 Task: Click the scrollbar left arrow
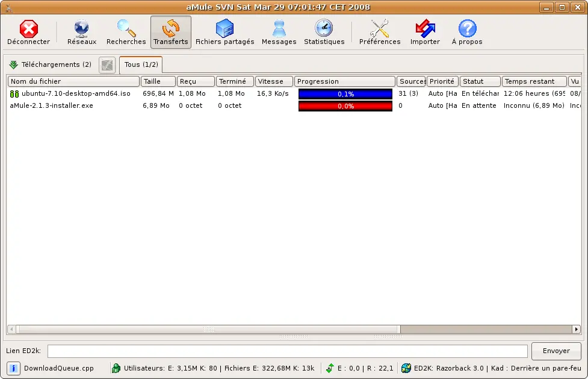[11, 330]
